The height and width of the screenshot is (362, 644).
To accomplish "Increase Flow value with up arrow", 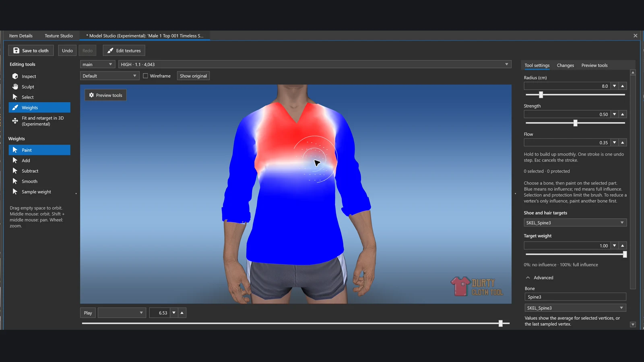I will pos(623,142).
